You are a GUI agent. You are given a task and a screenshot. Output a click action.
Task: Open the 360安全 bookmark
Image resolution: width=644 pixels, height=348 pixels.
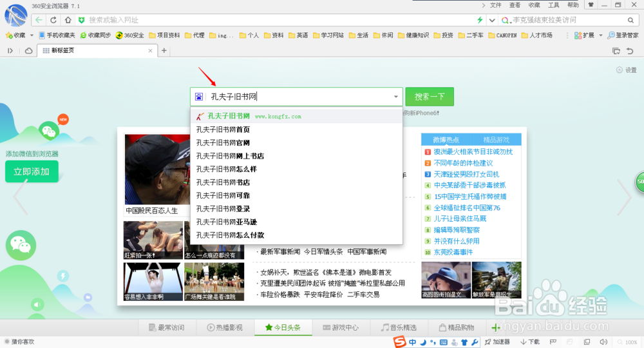pos(130,35)
